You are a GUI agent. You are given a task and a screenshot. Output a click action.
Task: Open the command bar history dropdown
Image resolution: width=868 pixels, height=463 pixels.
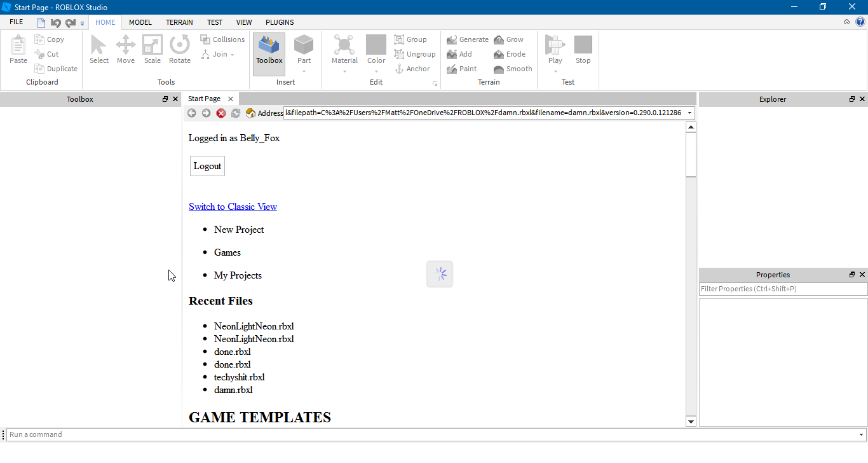coord(862,435)
